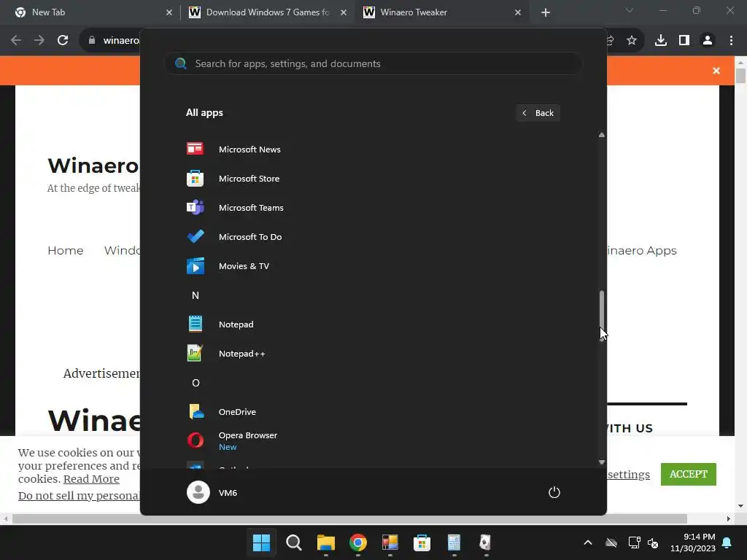Open notification bell in system tray
The height and width of the screenshot is (560, 747).
click(727, 542)
